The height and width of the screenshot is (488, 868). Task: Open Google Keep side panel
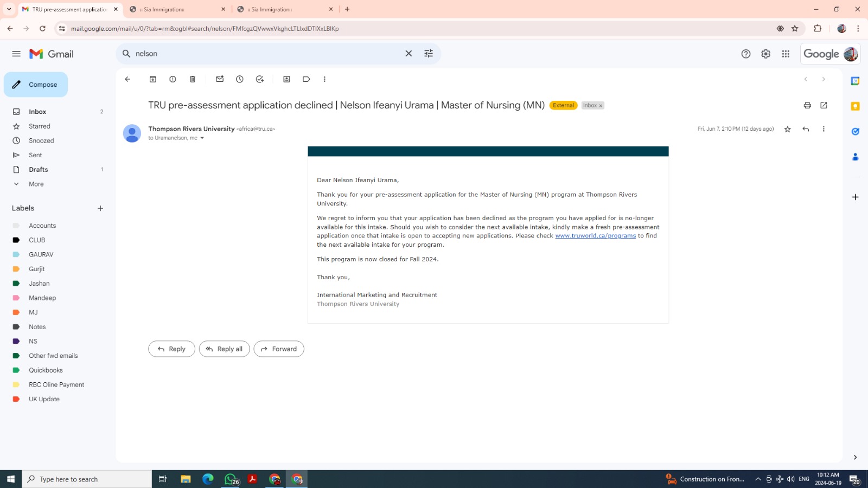point(855,106)
